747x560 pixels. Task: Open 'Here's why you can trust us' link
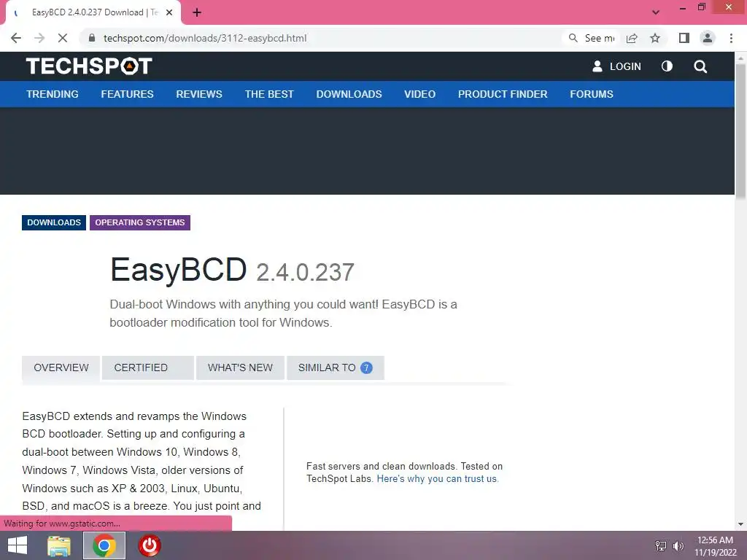[x=438, y=478]
